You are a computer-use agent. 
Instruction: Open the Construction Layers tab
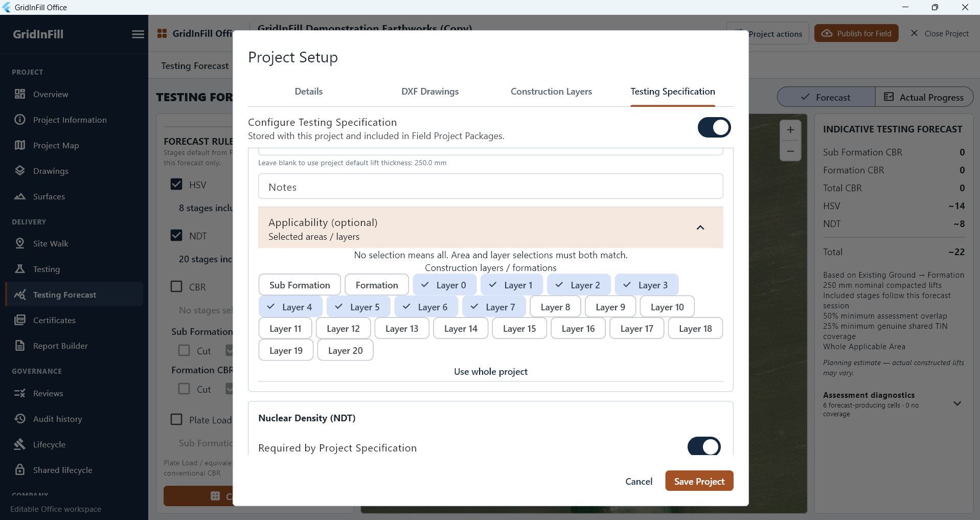click(x=551, y=92)
